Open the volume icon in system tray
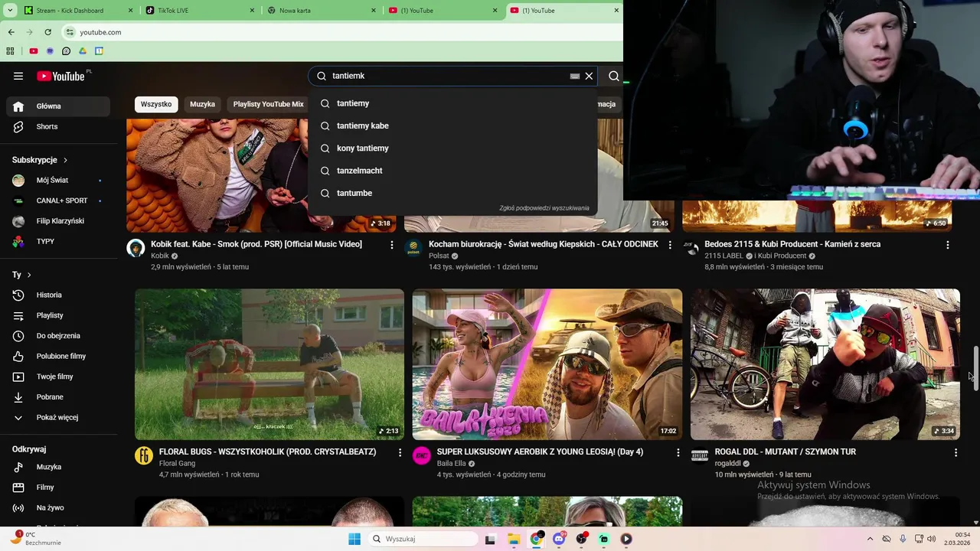The height and width of the screenshot is (551, 980). click(x=932, y=539)
